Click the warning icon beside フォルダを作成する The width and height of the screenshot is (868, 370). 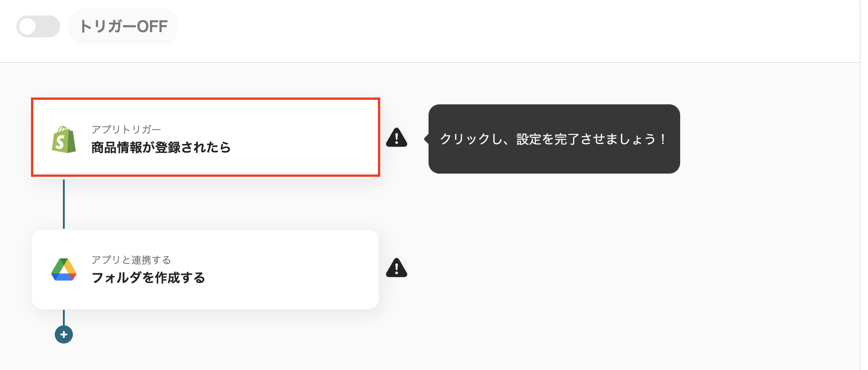click(396, 268)
